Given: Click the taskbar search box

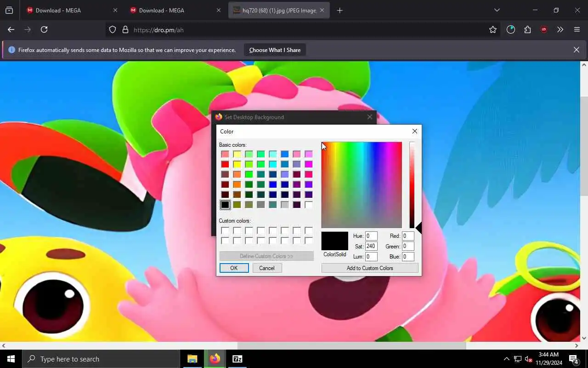Looking at the screenshot, I should click(x=101, y=359).
